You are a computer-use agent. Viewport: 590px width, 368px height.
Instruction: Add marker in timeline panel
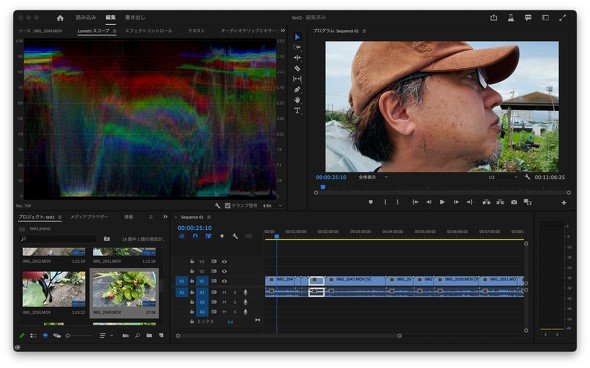pos(222,236)
